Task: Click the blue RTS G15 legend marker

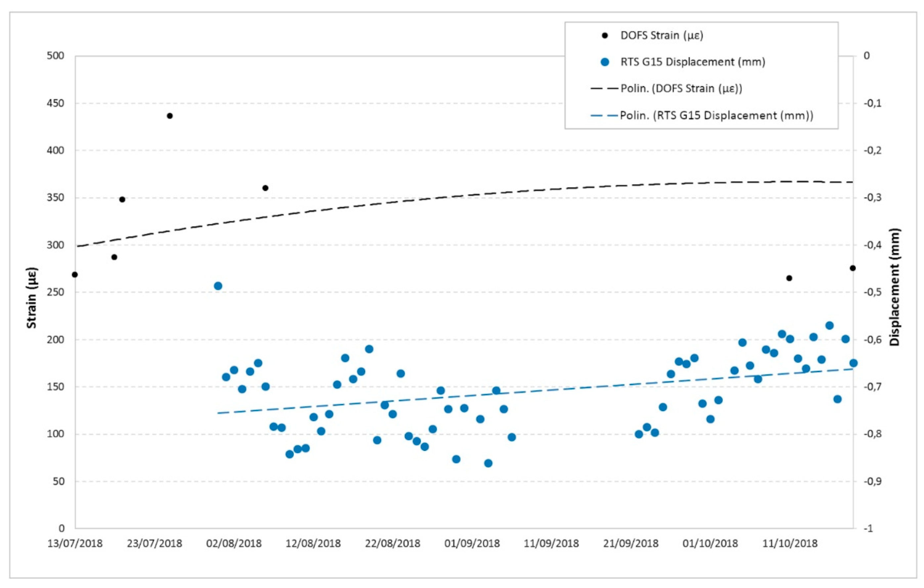Action: point(605,62)
